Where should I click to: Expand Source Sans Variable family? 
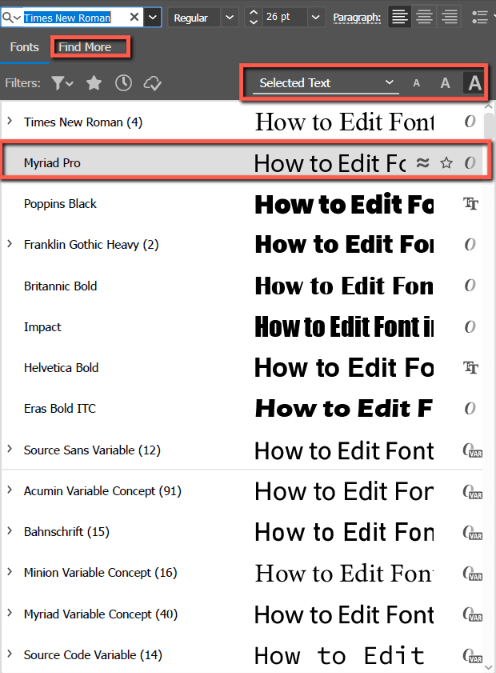pyautogui.click(x=9, y=449)
